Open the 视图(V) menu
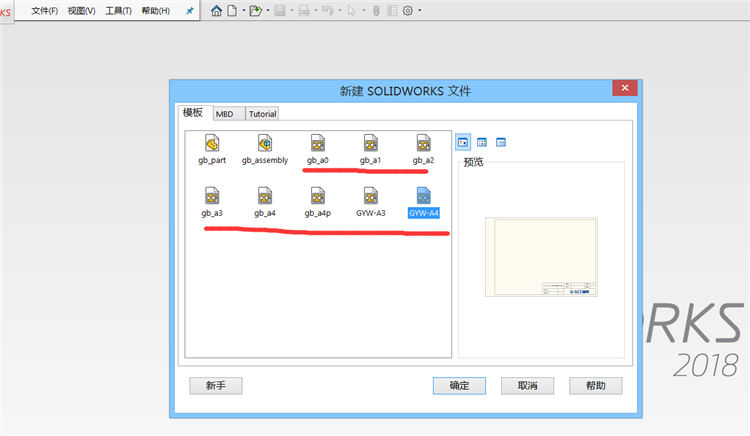Viewport: 750px width, 436px height. 81,11
